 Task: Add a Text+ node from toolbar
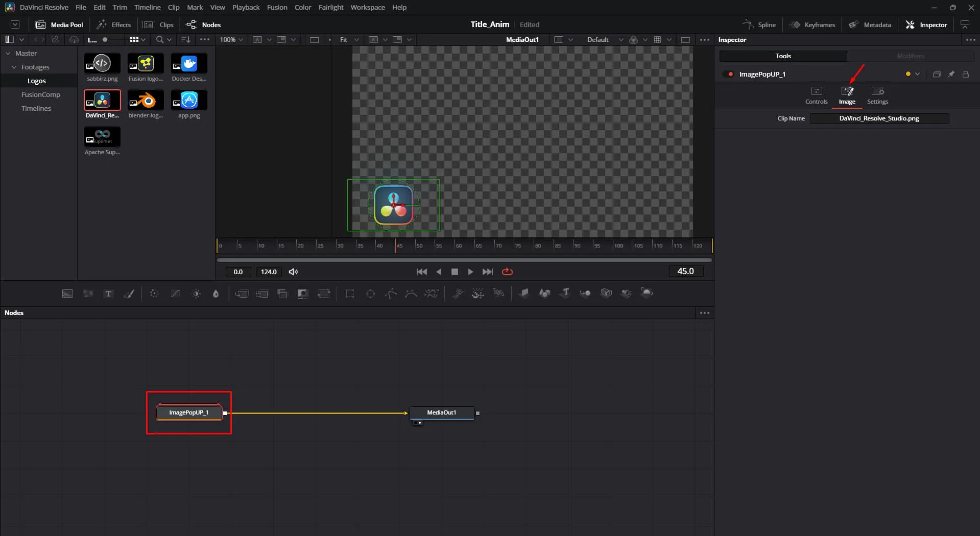[x=108, y=294]
